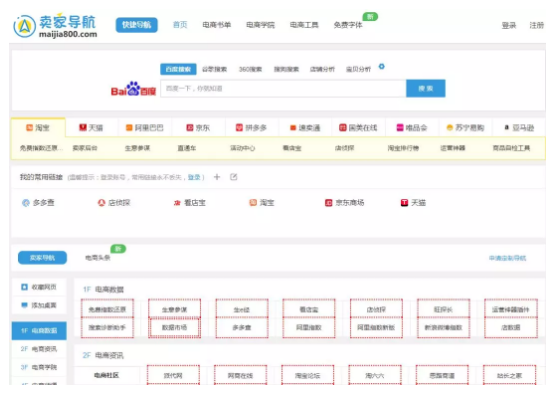Click the 卖家导航 maijia800 logo
The width and height of the screenshot is (557, 397).
click(x=55, y=26)
